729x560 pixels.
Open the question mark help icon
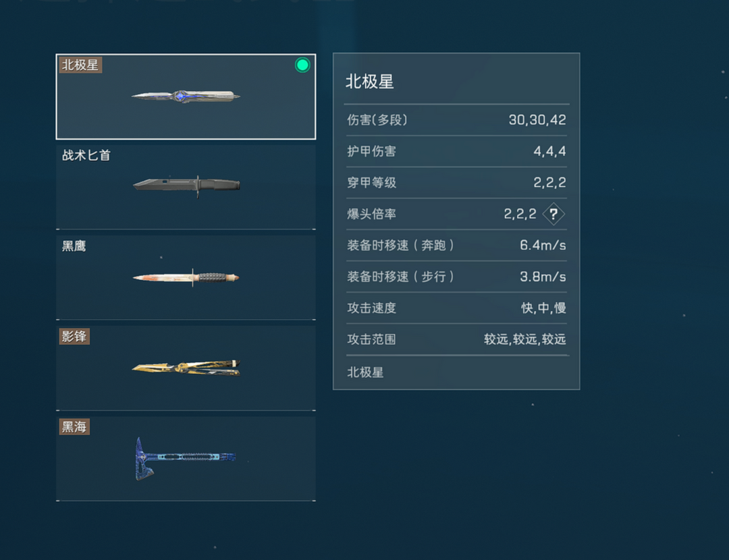[553, 215]
